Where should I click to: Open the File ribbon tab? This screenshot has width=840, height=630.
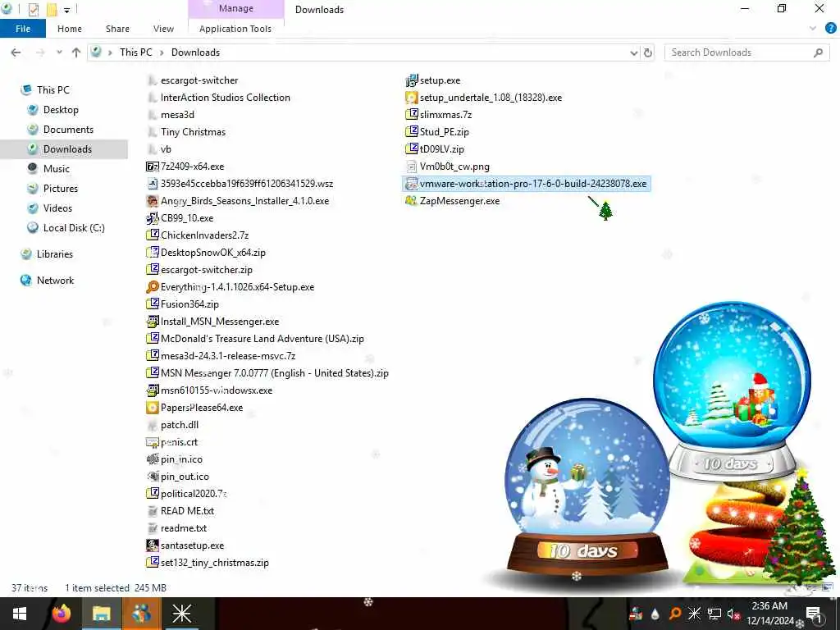click(22, 29)
